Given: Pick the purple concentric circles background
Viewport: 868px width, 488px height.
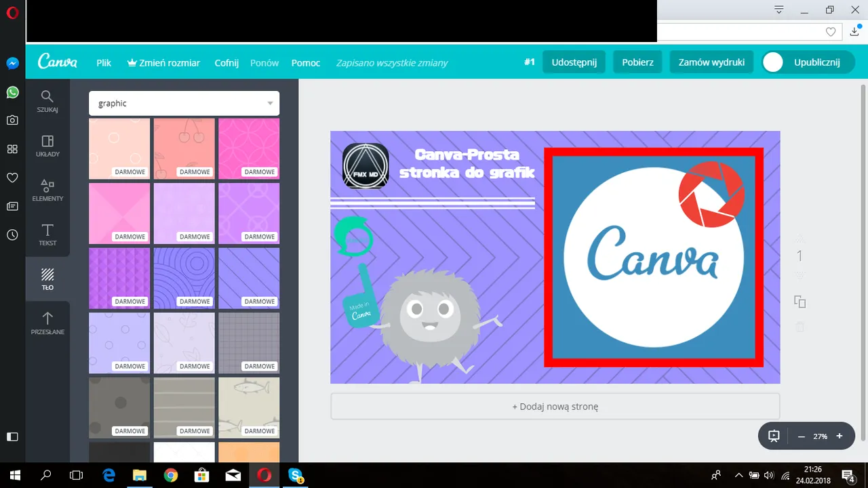Looking at the screenshot, I should point(184,279).
